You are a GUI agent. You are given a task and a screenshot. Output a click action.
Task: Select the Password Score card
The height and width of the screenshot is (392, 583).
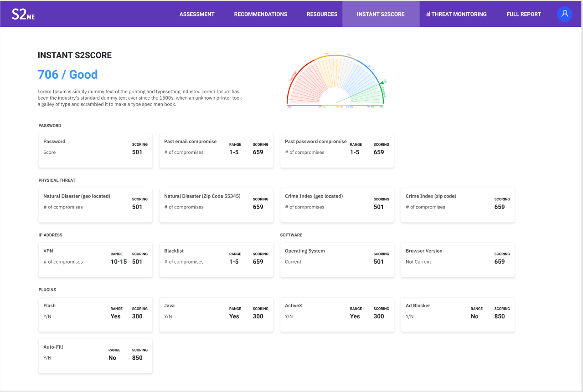(x=95, y=150)
